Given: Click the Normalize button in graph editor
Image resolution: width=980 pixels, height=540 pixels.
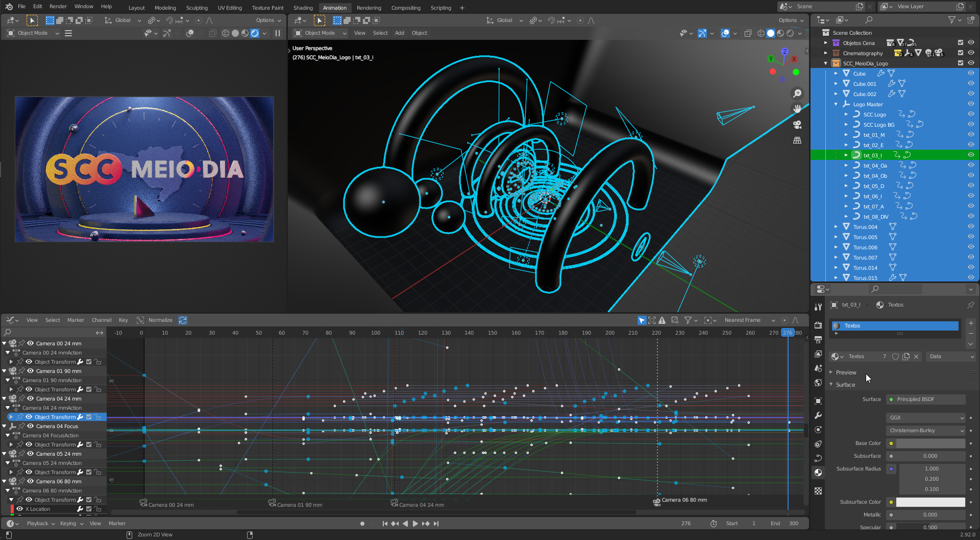Looking at the screenshot, I should point(160,320).
